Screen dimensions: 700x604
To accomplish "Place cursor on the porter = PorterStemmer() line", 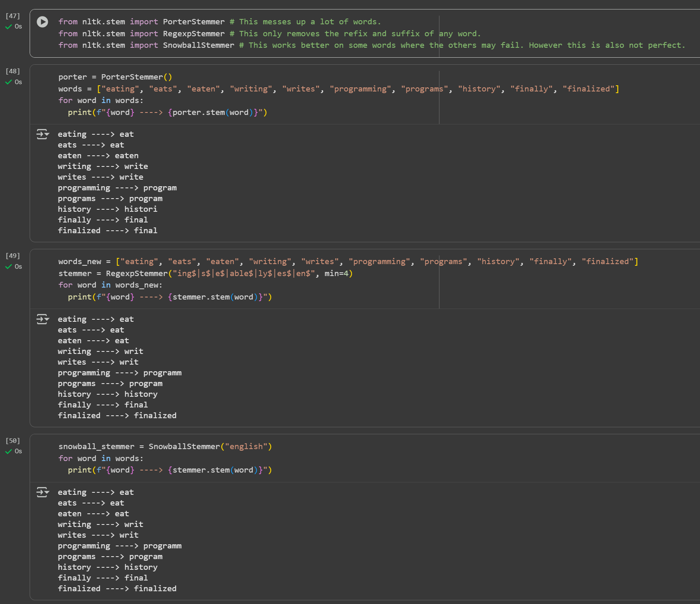I will (x=115, y=77).
